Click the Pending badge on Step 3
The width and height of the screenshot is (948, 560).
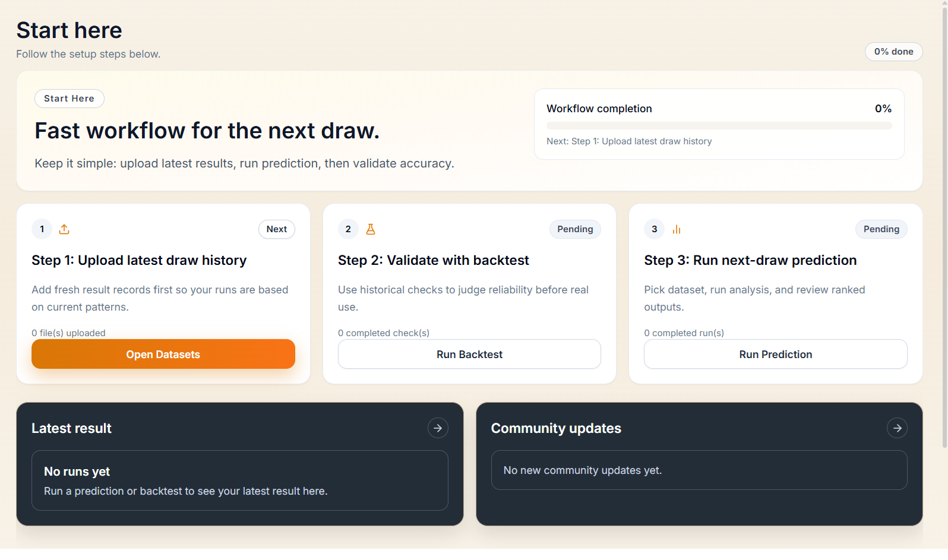(881, 229)
